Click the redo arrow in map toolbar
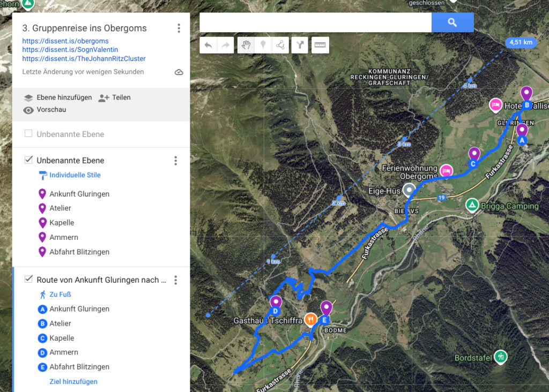Screen dimensions: 549x392 click(225, 46)
